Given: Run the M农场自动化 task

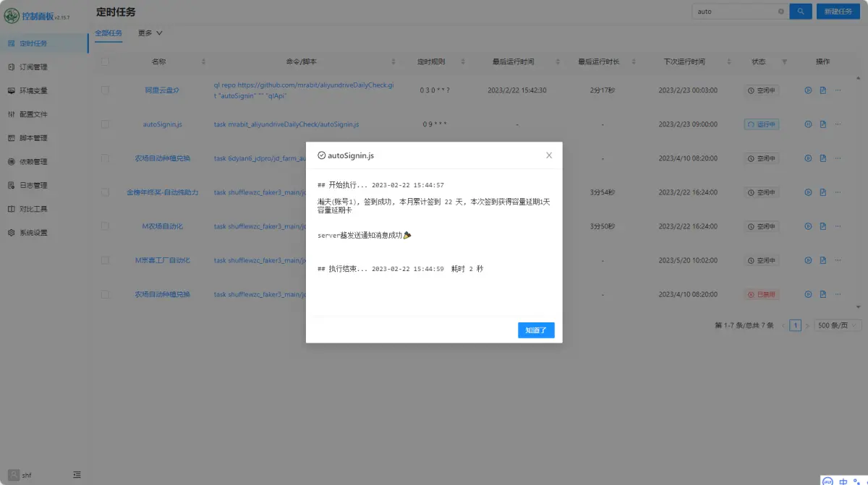Looking at the screenshot, I should pyautogui.click(x=809, y=226).
